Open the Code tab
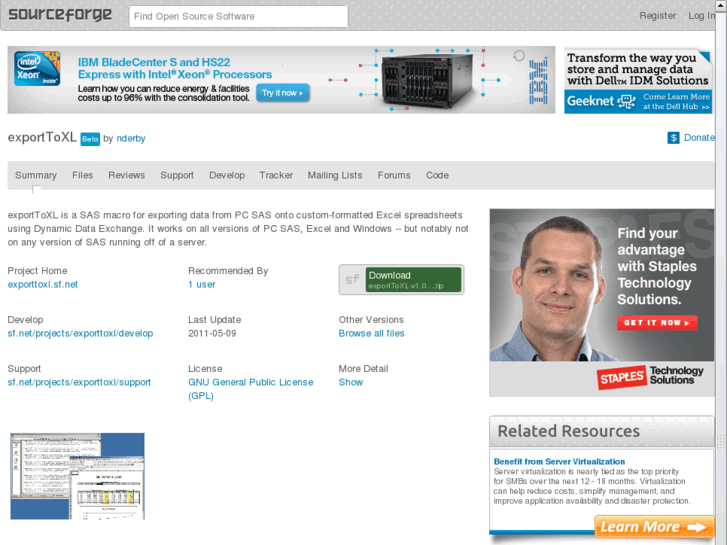 tap(437, 175)
